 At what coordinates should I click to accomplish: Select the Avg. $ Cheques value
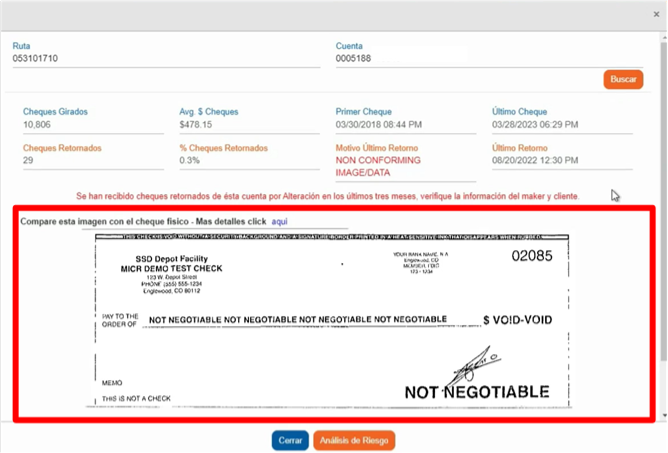point(196,124)
